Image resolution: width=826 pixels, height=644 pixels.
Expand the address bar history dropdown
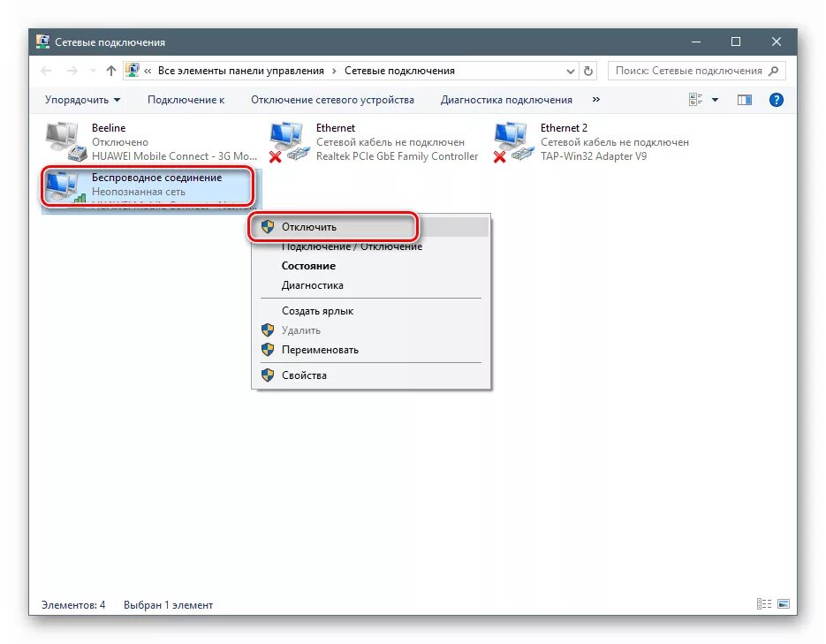tap(570, 71)
